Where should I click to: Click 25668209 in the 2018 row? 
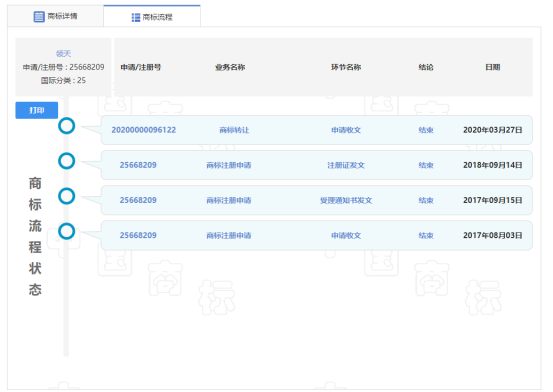tap(138, 165)
